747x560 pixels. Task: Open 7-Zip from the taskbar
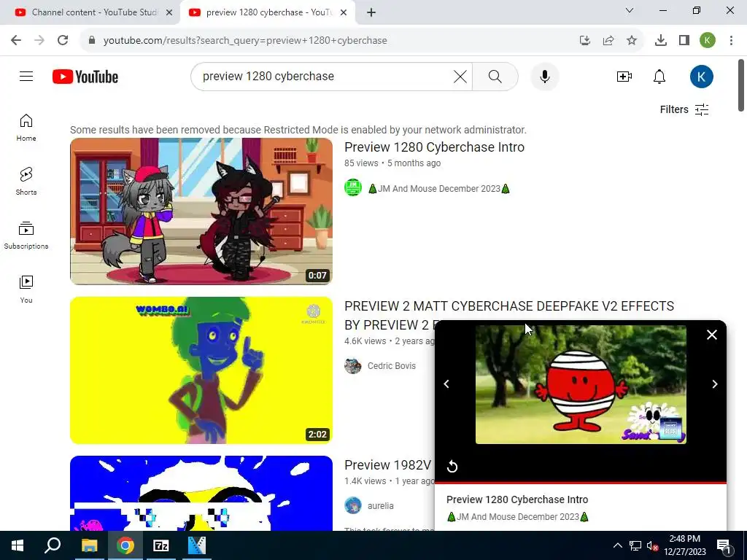160,545
